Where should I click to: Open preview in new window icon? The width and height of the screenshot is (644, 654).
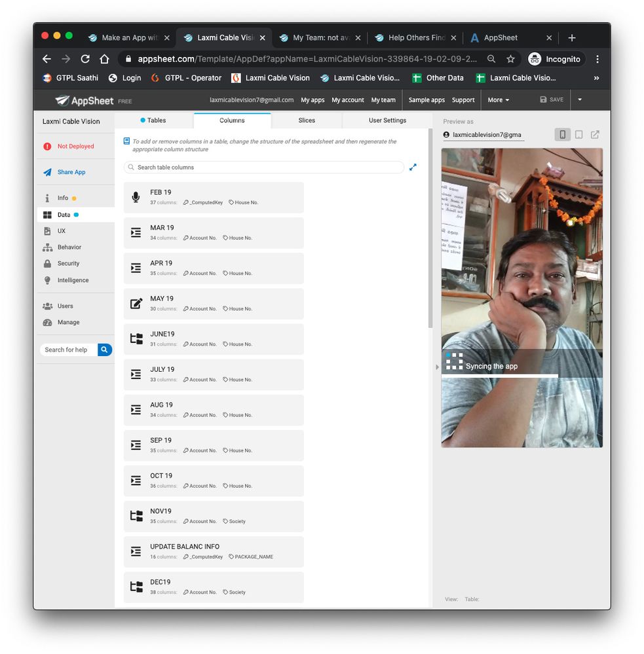point(595,134)
